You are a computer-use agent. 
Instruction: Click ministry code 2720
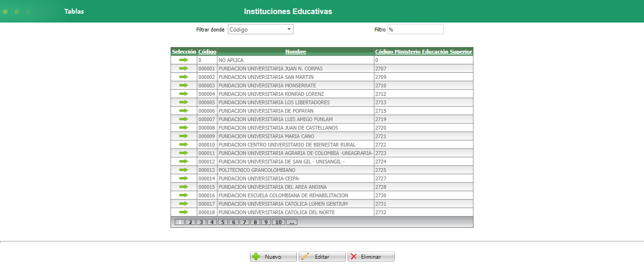(380, 128)
